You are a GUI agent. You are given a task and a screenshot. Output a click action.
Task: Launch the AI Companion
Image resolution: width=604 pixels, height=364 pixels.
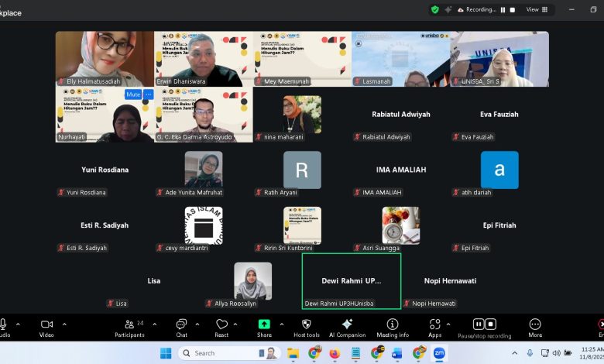[347, 325]
